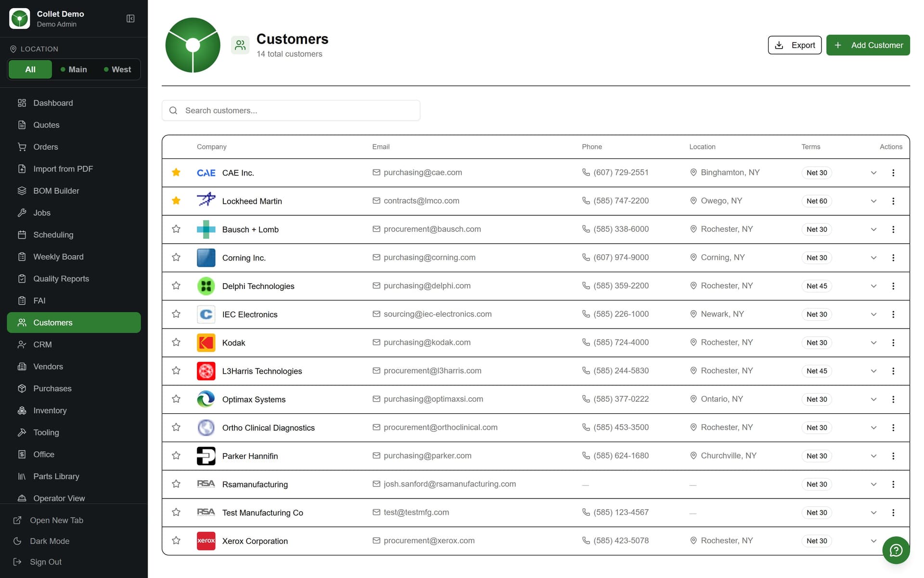The width and height of the screenshot is (924, 578).
Task: Switch location filter to Main
Action: pos(74,69)
